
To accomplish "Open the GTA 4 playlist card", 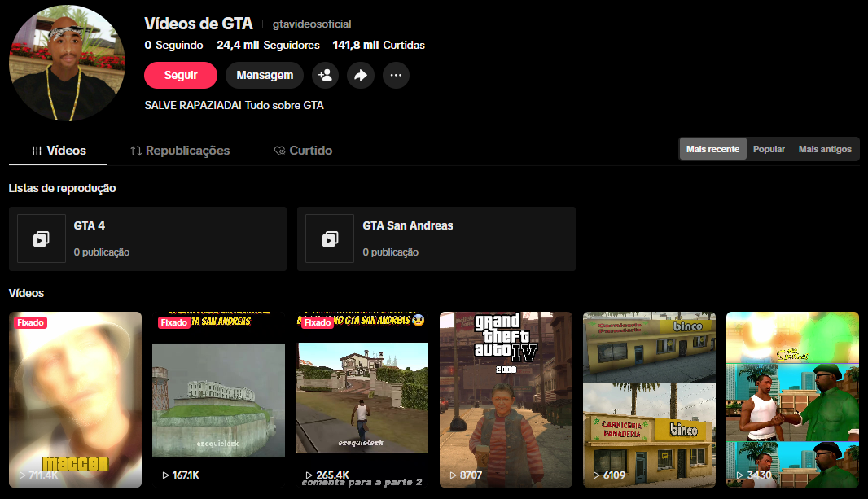I will 148,239.
